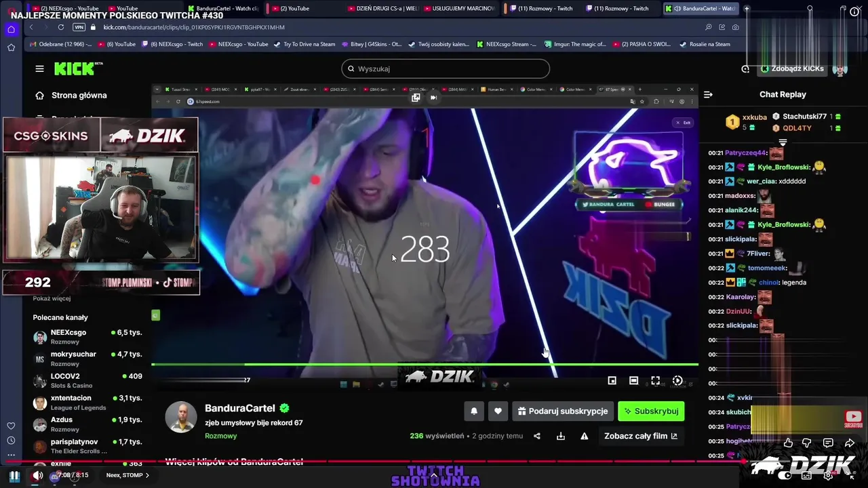
Task: Click BanduraCartel streamer avatar
Action: pos(180,417)
